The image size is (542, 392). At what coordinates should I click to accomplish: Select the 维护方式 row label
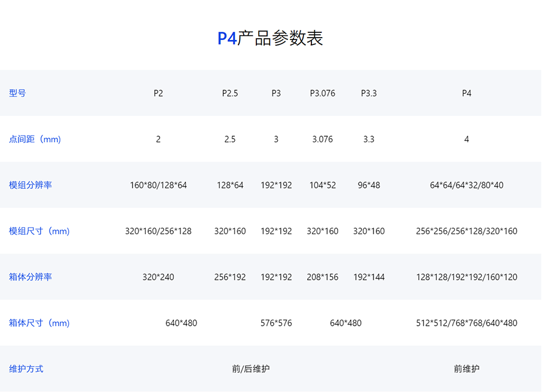point(26,369)
